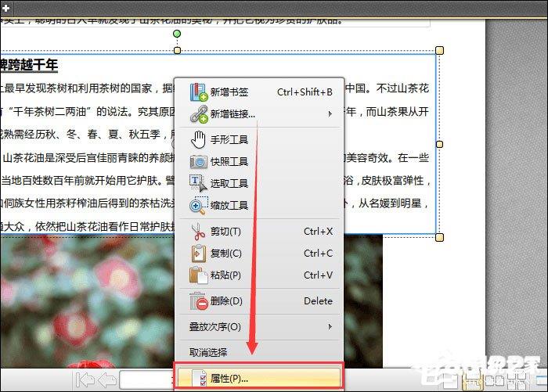Choose 删除(D) in the context menu
The image size is (548, 392).
click(259, 301)
